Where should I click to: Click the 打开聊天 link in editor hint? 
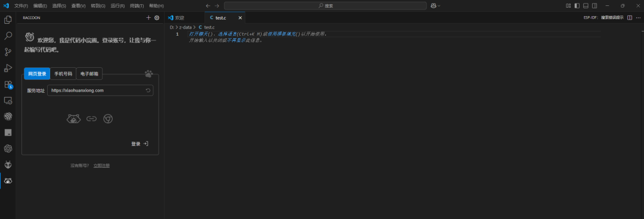click(x=198, y=34)
